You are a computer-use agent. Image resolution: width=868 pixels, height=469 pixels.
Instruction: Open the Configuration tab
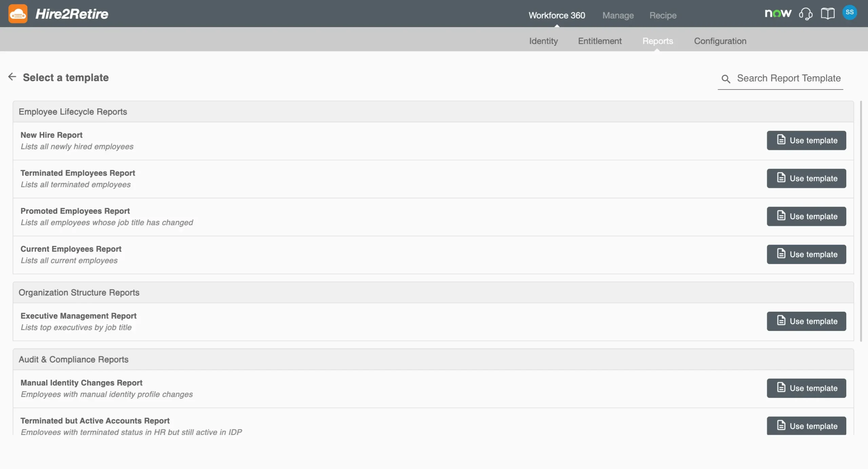click(x=720, y=41)
